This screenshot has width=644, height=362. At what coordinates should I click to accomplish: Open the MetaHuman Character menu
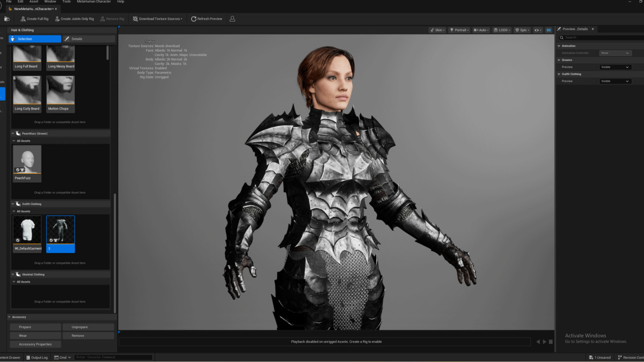tap(94, 2)
